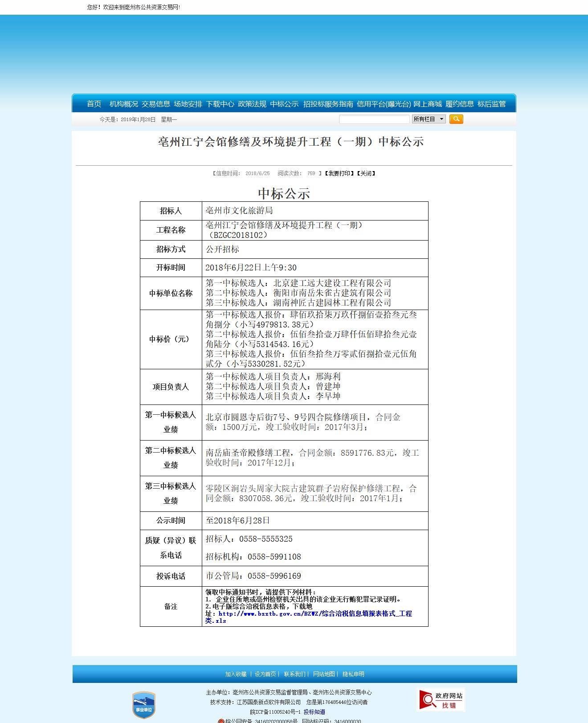Click 加入收藏 in footer
Image resolution: width=588 pixels, height=723 pixels.
[236, 674]
